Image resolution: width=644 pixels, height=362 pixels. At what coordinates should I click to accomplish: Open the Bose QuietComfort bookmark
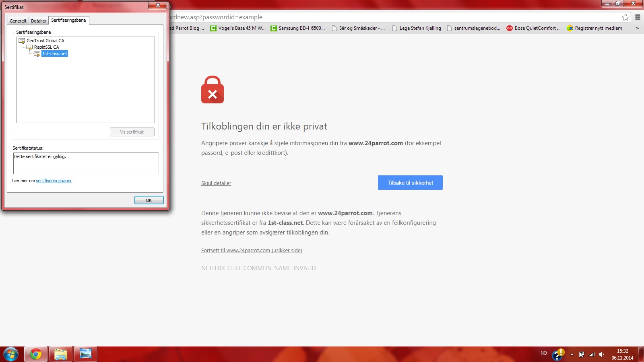(534, 28)
